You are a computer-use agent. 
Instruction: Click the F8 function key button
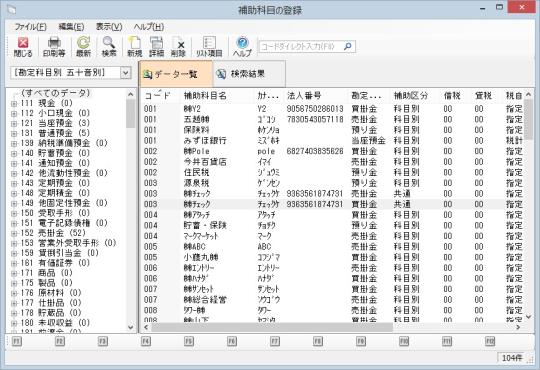tap(318, 341)
